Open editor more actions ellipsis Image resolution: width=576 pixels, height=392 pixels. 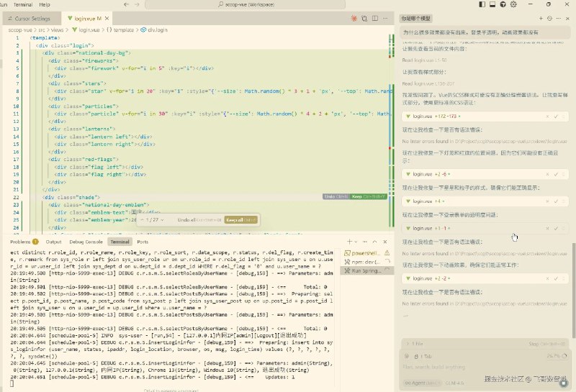pos(387,17)
